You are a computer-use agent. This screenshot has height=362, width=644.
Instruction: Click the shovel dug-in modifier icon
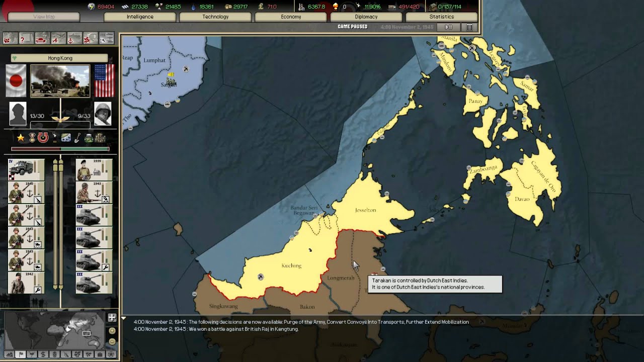[77, 138]
